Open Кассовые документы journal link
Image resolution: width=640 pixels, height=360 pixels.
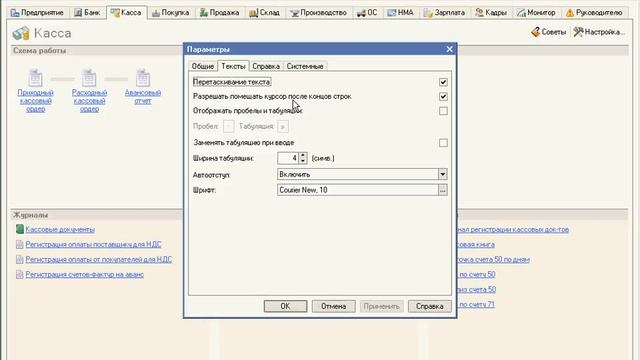pos(60,229)
